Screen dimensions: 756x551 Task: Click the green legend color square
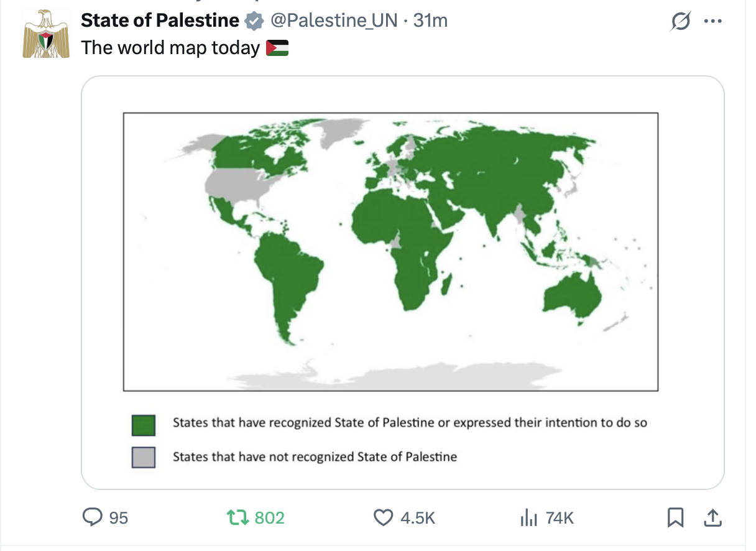144,426
